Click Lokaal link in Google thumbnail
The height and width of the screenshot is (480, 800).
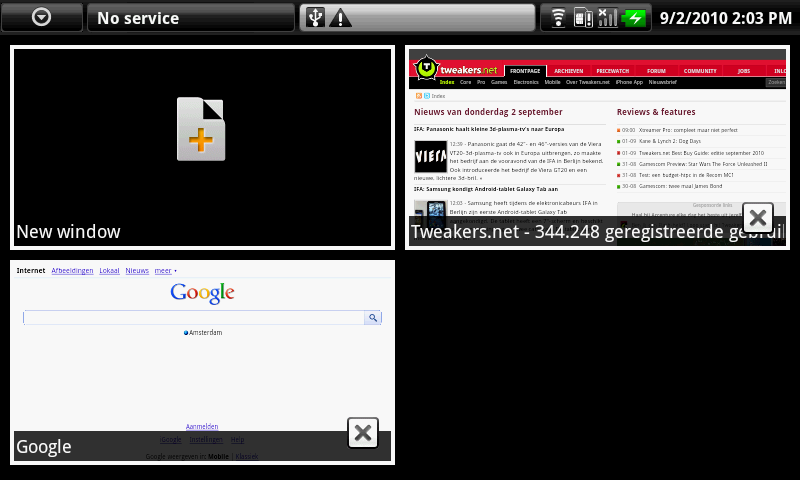pos(109,270)
